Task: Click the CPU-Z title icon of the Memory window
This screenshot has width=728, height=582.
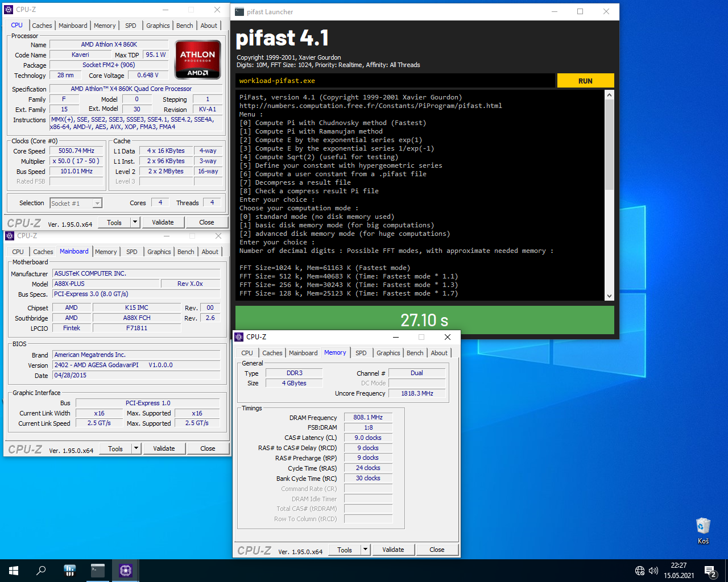Action: coord(239,337)
